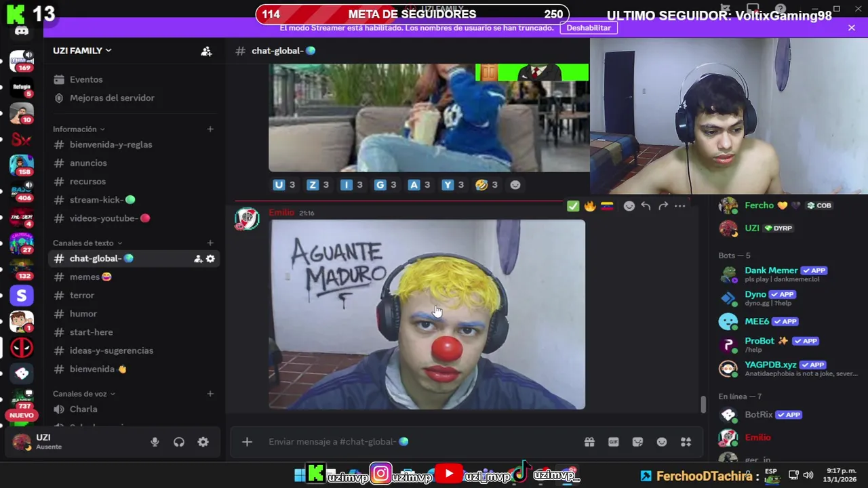The width and height of the screenshot is (868, 488).
Task: Open the humor channel
Action: 83,313
